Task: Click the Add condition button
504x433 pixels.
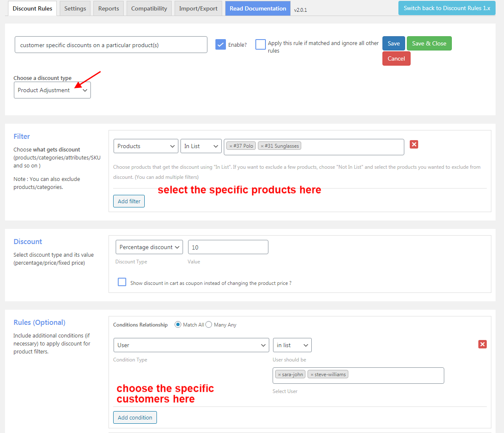Action: 135,417
